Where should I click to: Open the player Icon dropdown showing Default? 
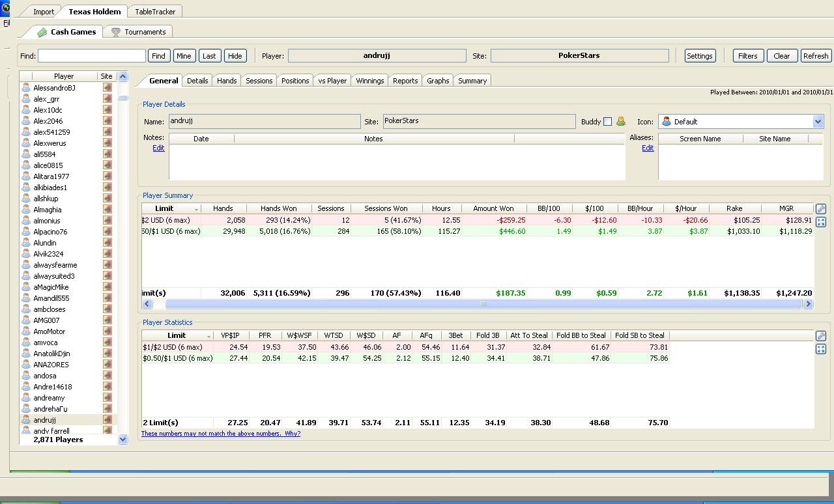tap(818, 122)
